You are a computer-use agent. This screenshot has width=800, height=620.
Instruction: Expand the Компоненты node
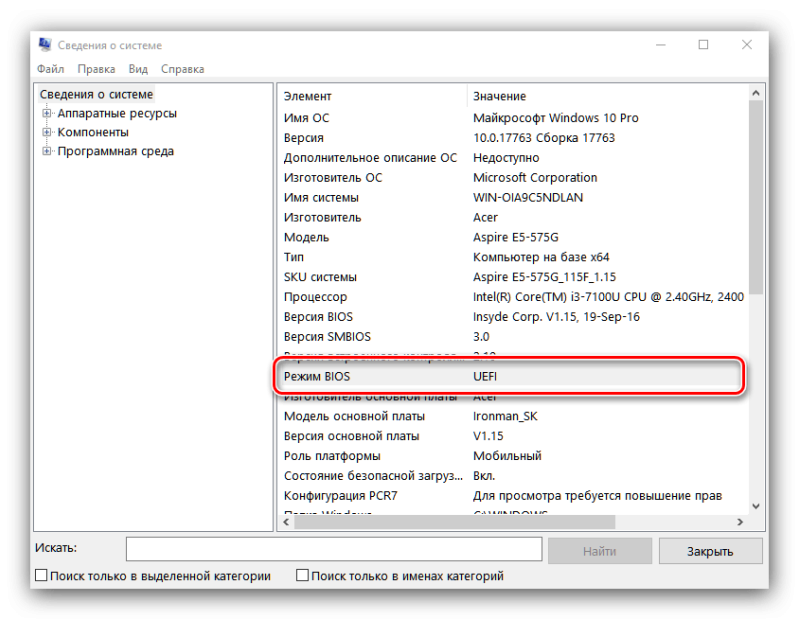point(47,132)
